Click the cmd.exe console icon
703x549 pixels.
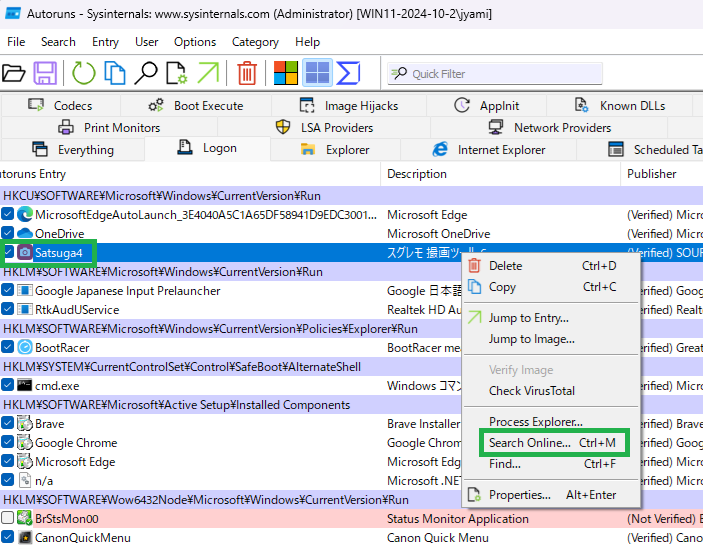coord(25,385)
